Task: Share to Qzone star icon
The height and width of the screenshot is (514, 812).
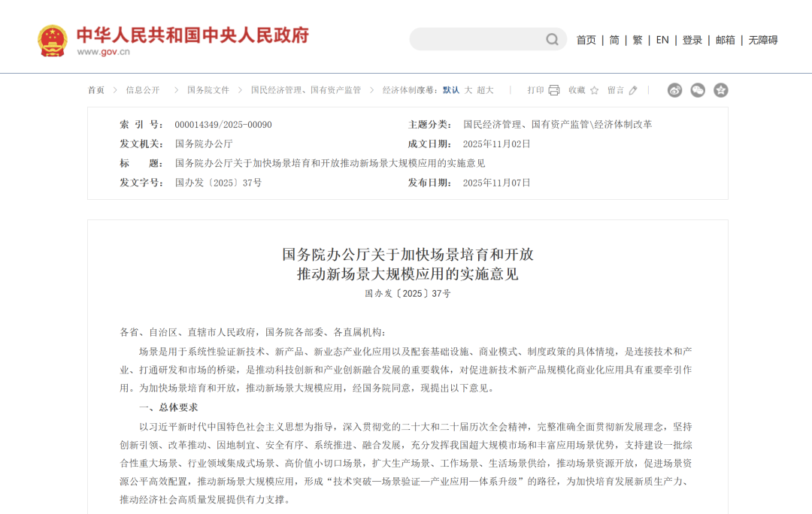Action: click(x=721, y=90)
